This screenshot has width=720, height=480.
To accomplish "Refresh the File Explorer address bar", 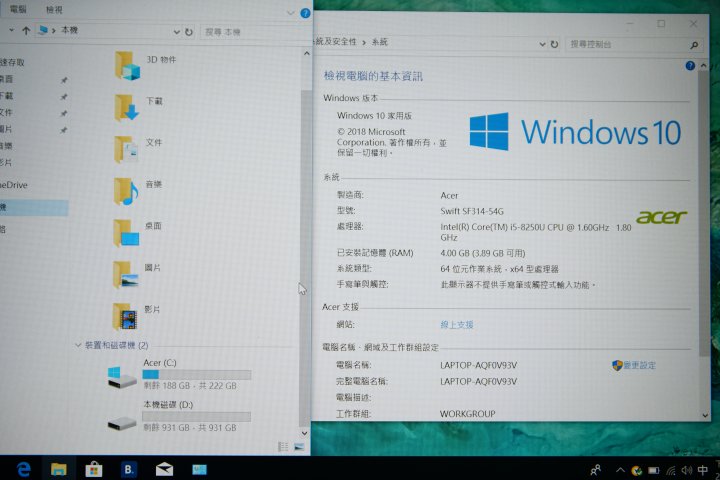I will point(189,32).
